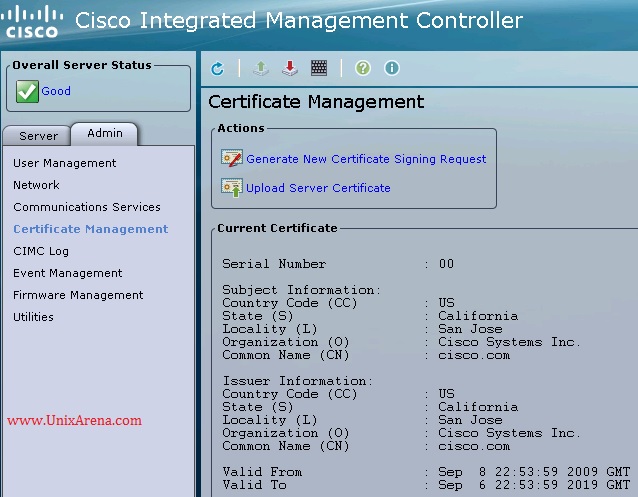The height and width of the screenshot is (497, 638).
Task: Open the green Help question mark icon
Action: [363, 68]
